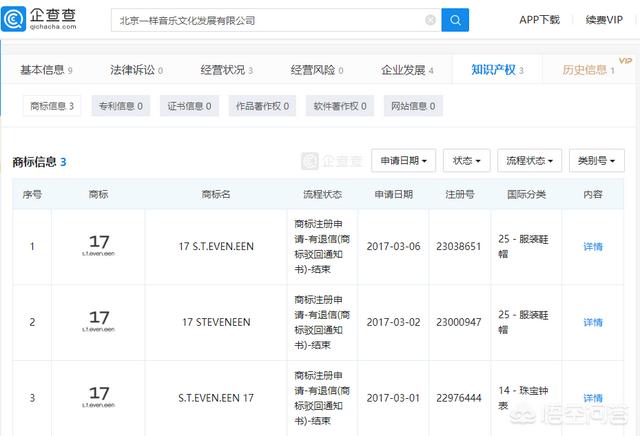640x436 pixels.
Task: Open 详情 for 17 S.T.EVEN.EEN trademark
Action: [593, 247]
